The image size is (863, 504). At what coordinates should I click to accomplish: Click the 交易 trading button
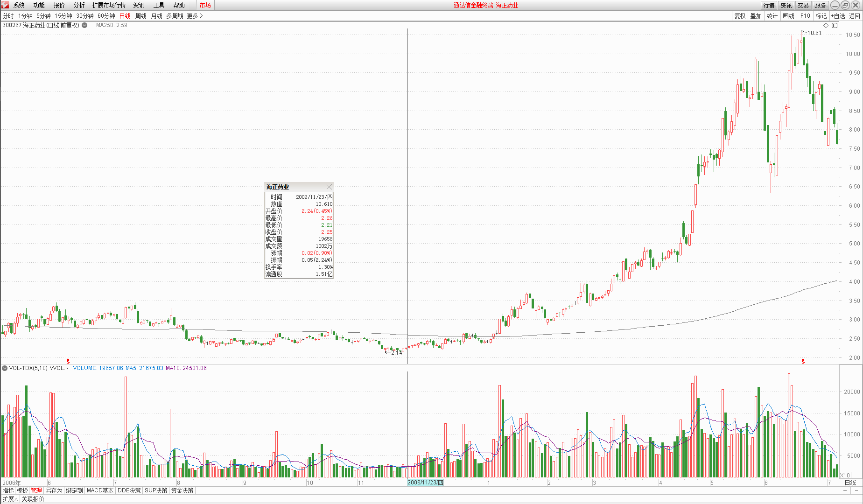tap(803, 5)
